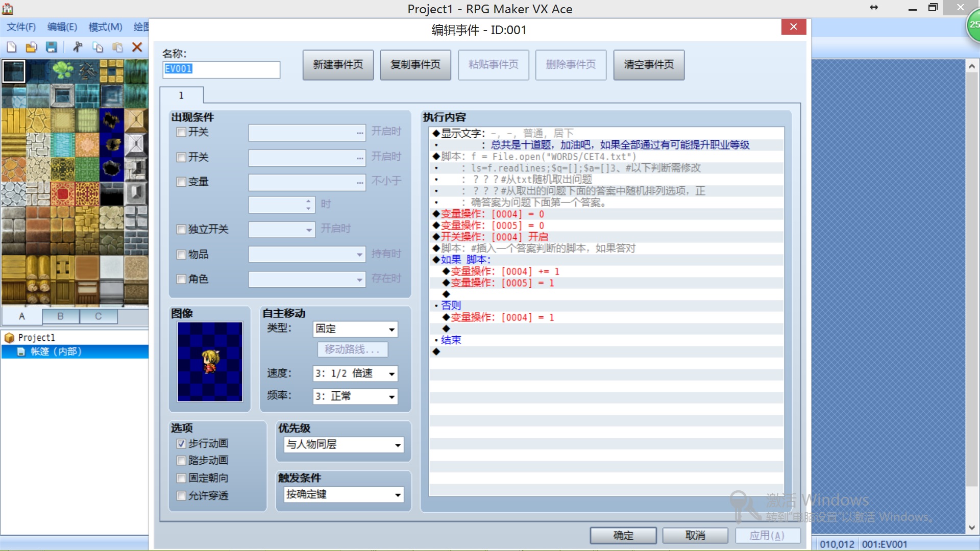Enable the 物品 condition checkbox

181,254
